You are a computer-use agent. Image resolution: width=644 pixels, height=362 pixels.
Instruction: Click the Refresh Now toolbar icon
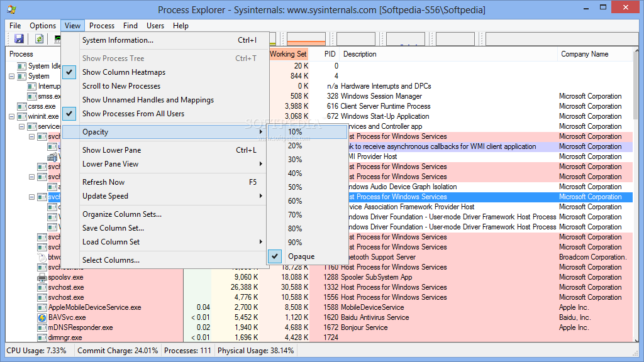tap(39, 39)
